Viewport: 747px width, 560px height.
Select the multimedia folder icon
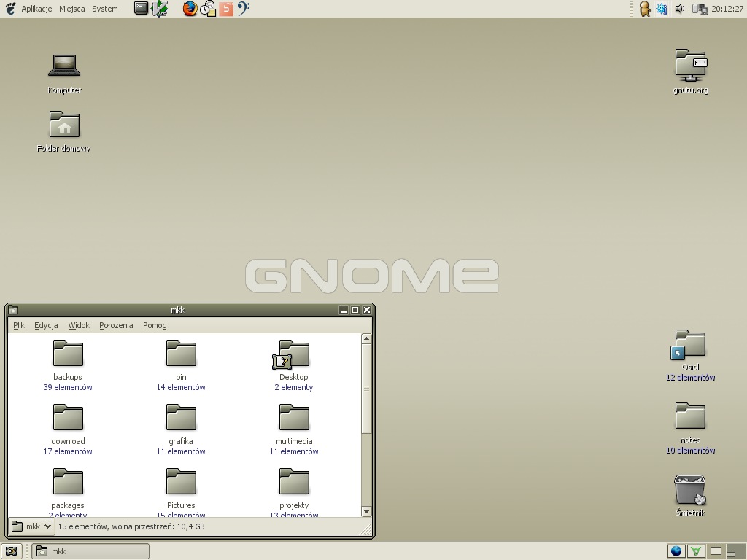294,418
